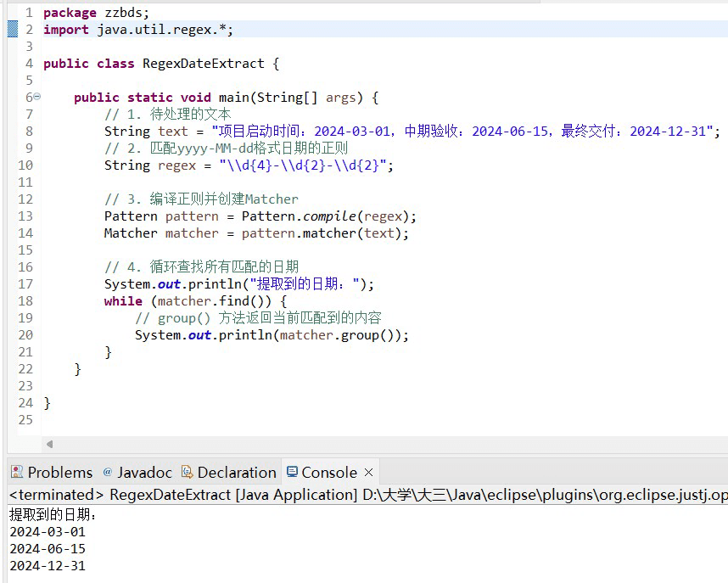The height and width of the screenshot is (583, 728).
Task: Click console output 2024-12-31
Action: (48, 566)
